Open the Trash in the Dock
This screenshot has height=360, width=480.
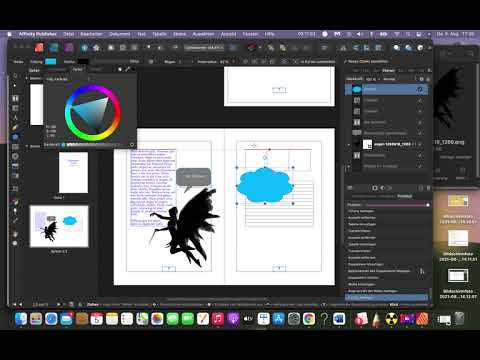tap(459, 319)
